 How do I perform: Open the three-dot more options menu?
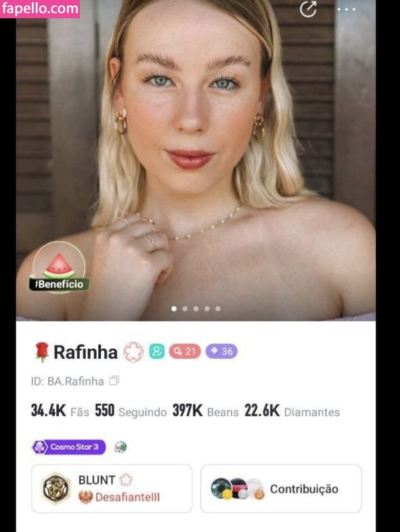tap(347, 9)
